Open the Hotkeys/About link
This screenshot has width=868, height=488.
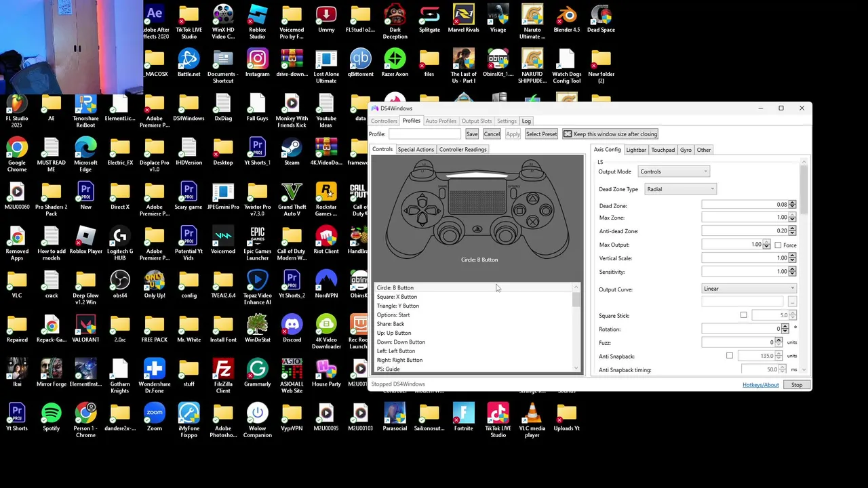[x=761, y=385]
